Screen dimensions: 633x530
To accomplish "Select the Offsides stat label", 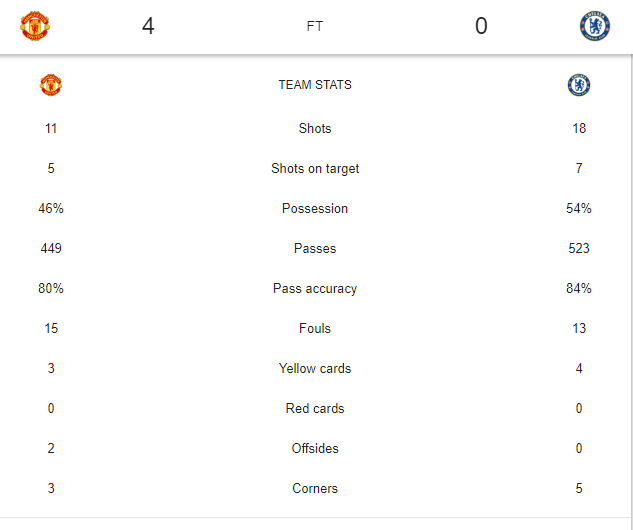I will click(x=315, y=448).
